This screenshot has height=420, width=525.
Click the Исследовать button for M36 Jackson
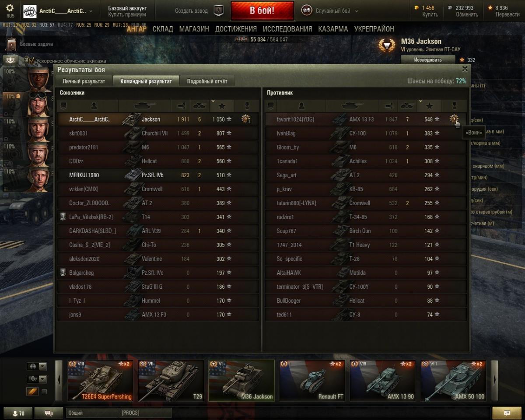click(x=427, y=59)
